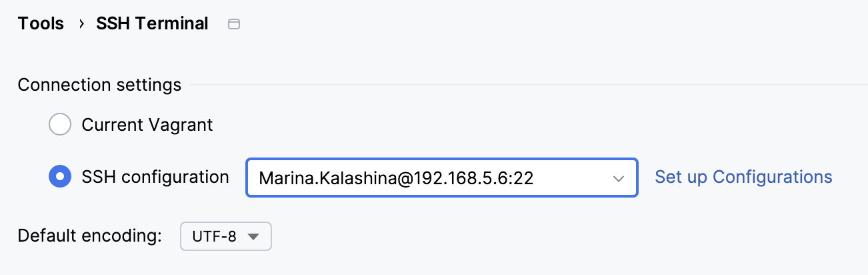Select the SSH configuration radio button
The width and height of the screenshot is (868, 275).
[60, 177]
